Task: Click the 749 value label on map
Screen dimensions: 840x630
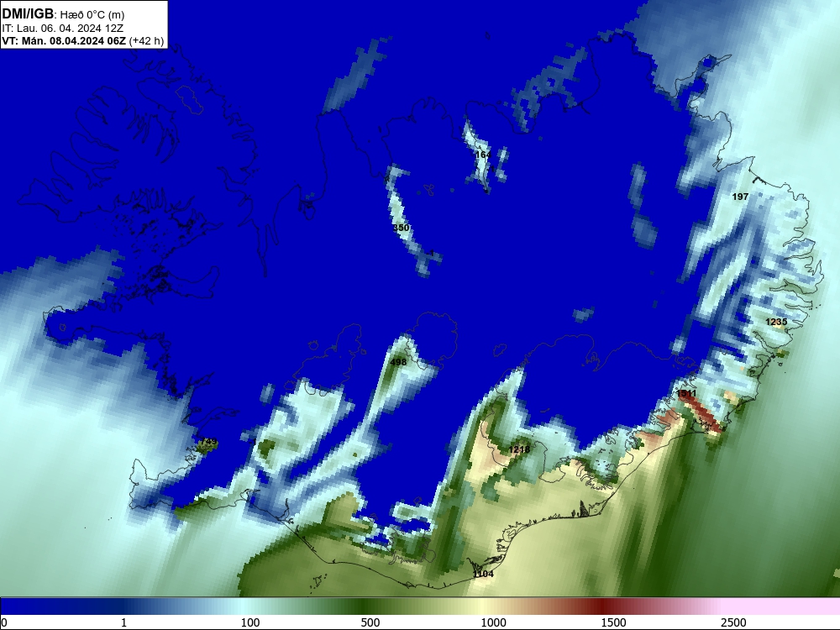Action: click(x=208, y=442)
